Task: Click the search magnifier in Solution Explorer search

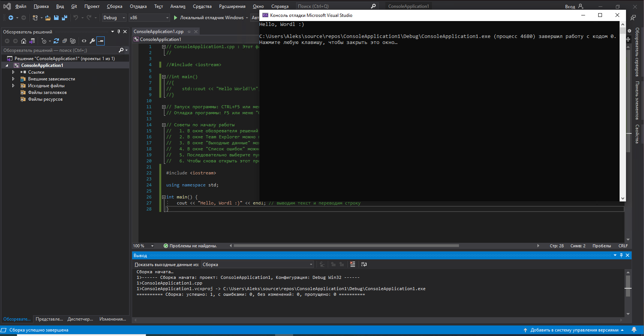Action: point(121,50)
